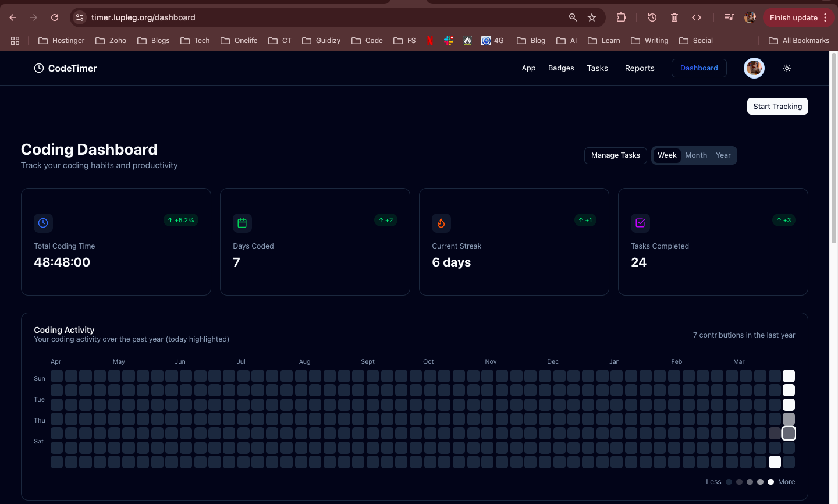Switch to the Dashboard tab
Screen dimensions: 838x504
pos(699,68)
